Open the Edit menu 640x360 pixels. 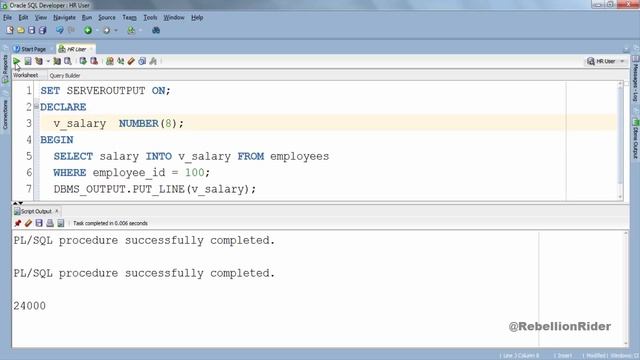(23, 18)
